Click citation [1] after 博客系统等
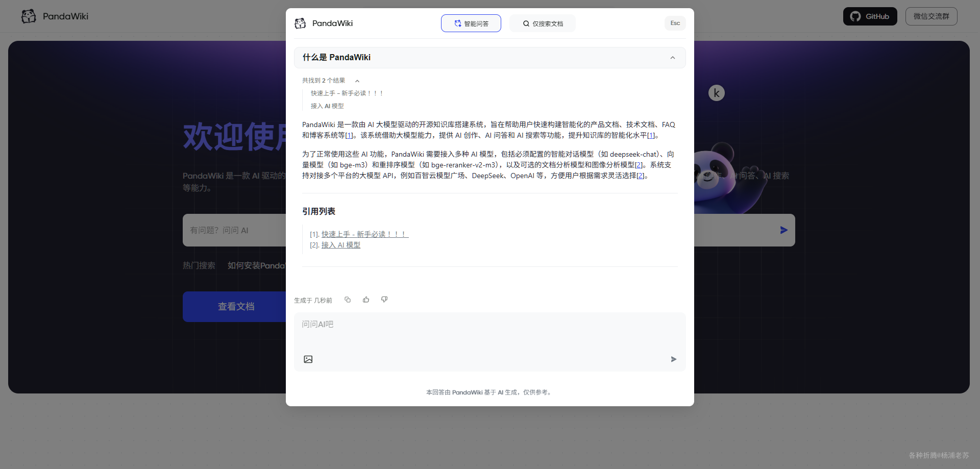The height and width of the screenshot is (469, 980). click(349, 135)
